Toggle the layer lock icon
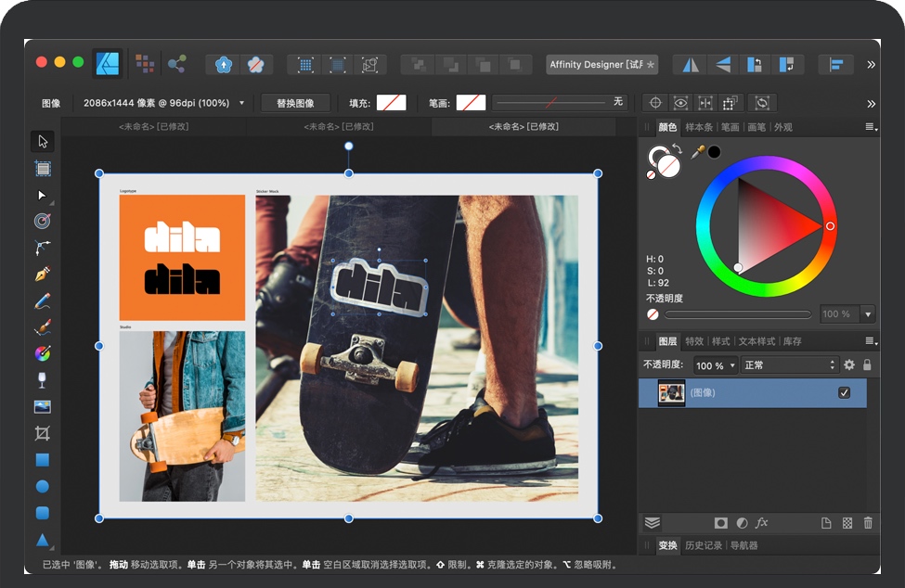Screen dimensions: 905x588 867,365
